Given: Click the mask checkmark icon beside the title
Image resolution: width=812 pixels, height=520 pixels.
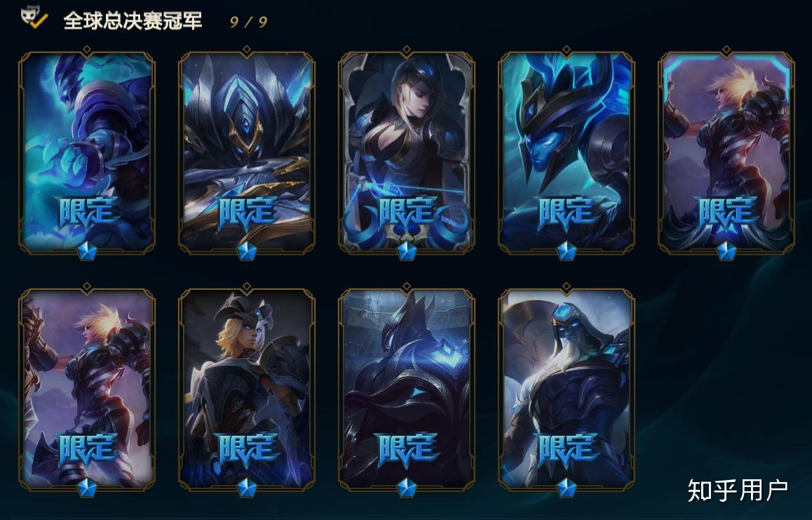Looking at the screenshot, I should [34, 18].
